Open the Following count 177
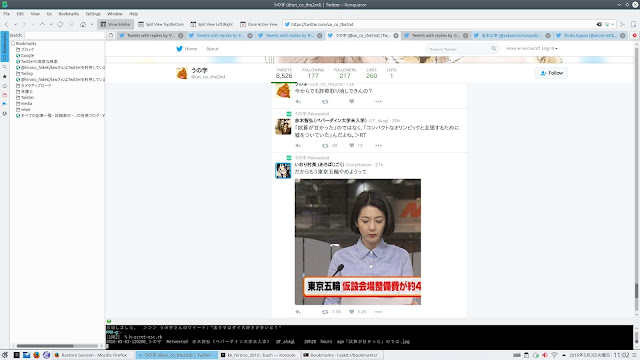 coord(313,73)
